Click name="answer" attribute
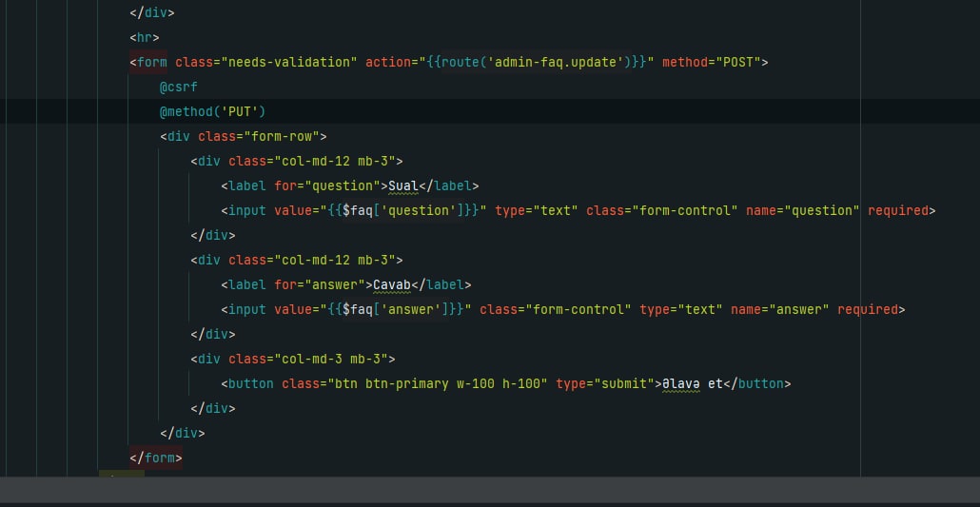The width and height of the screenshot is (980, 507). point(780,309)
